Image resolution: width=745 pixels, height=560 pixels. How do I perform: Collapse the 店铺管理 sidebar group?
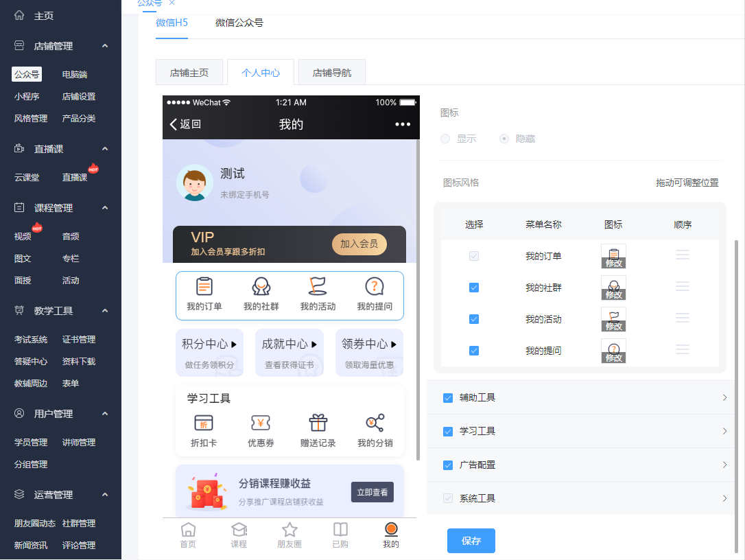[x=105, y=46]
